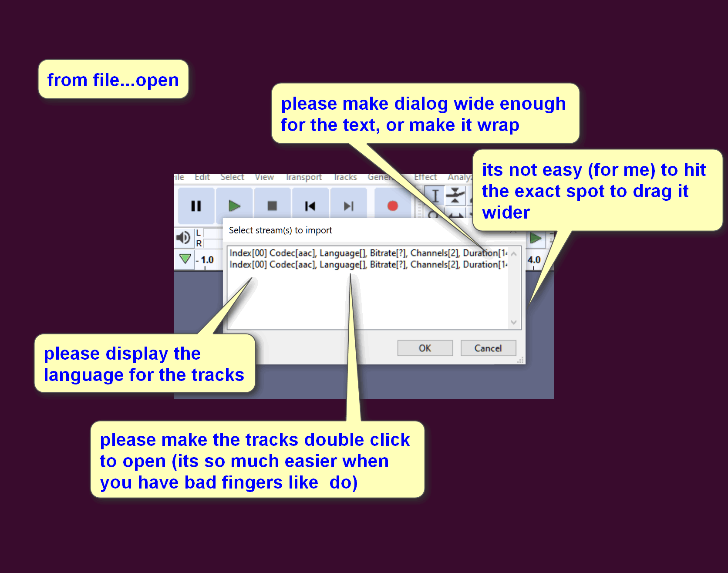Open the View menu
728x573 pixels.
(264, 177)
